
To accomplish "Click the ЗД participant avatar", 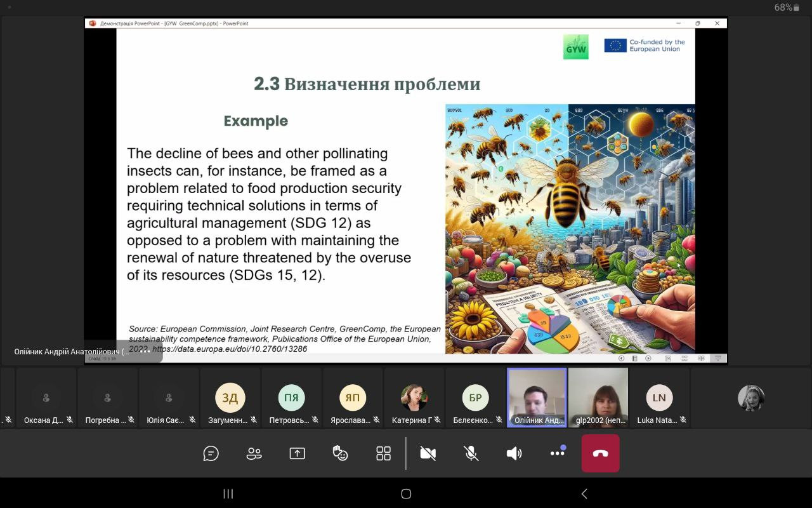I will pos(230,398).
